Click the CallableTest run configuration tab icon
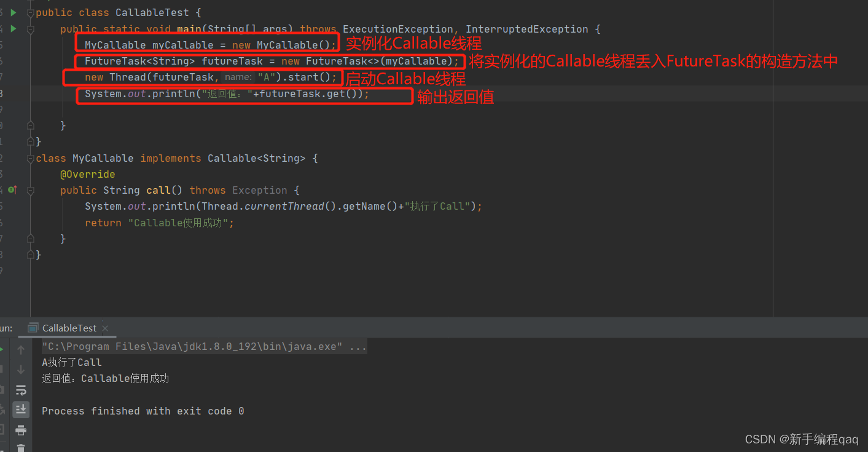868x452 pixels. coord(33,328)
